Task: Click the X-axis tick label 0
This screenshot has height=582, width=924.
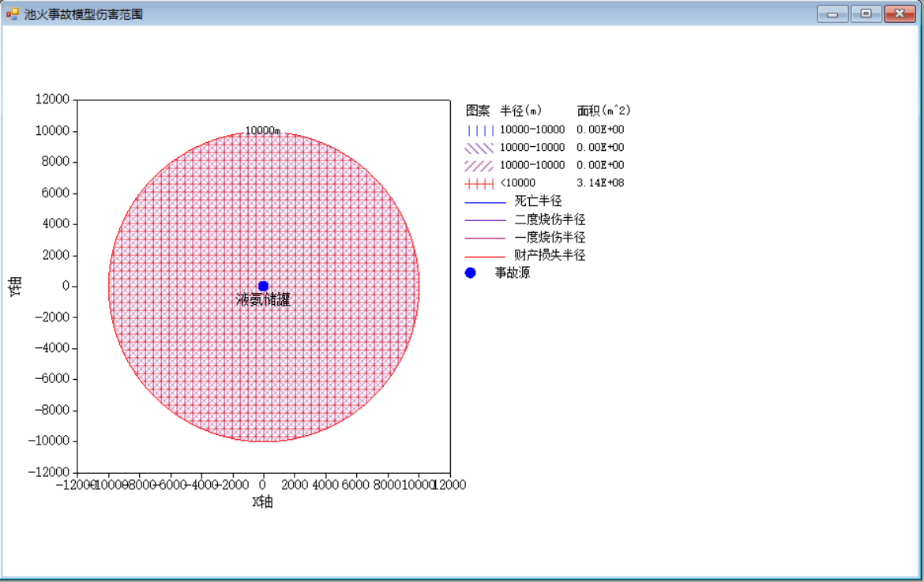Action: [x=263, y=485]
